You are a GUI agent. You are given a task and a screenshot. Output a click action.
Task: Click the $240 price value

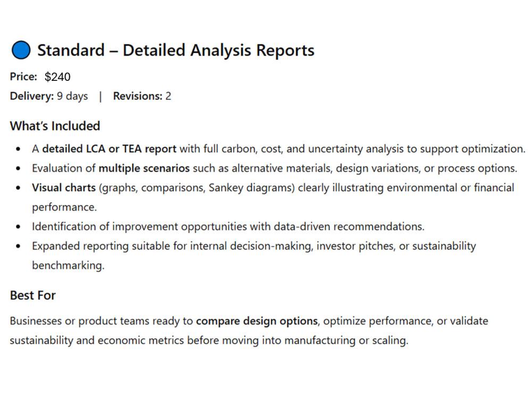click(57, 77)
